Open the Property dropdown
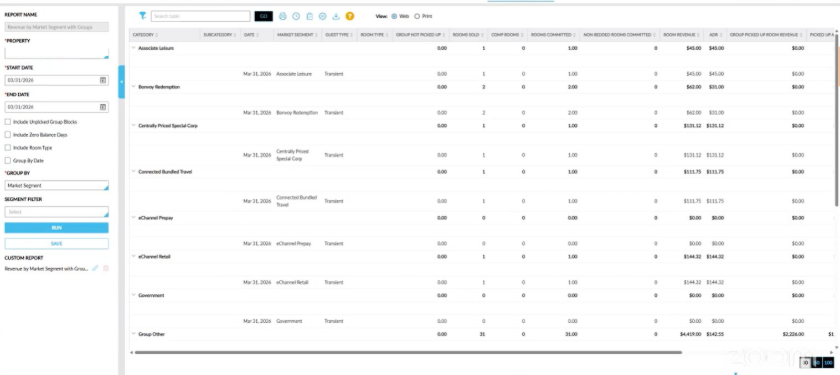 (57, 53)
